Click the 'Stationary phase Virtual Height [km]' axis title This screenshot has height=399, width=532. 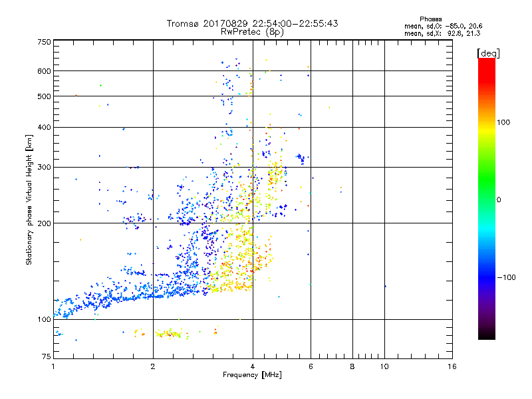point(29,199)
